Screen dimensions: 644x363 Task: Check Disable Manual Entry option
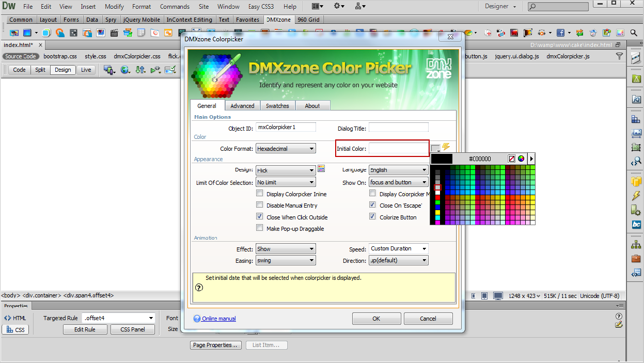pos(260,205)
